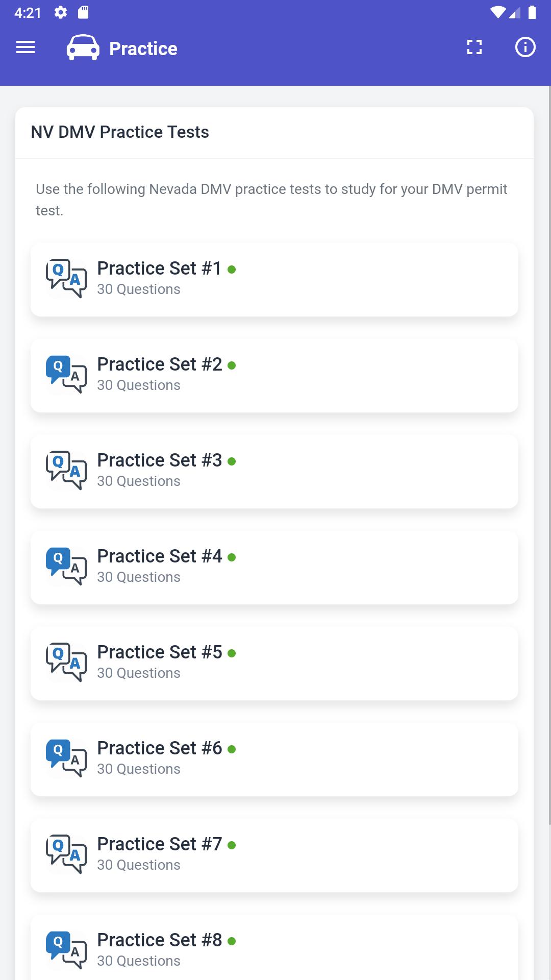
Task: Tap the Q&A icon for Practice Set #8
Action: pyautogui.click(x=66, y=950)
